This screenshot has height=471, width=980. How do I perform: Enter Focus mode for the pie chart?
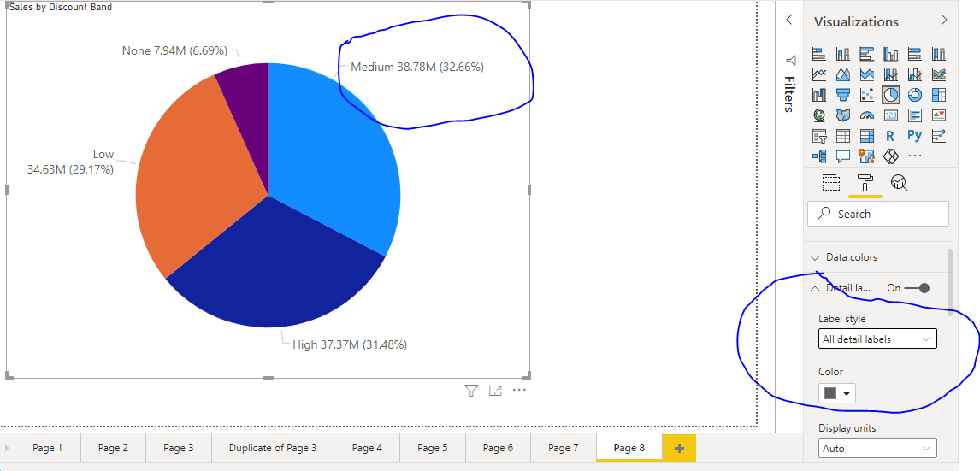click(495, 391)
